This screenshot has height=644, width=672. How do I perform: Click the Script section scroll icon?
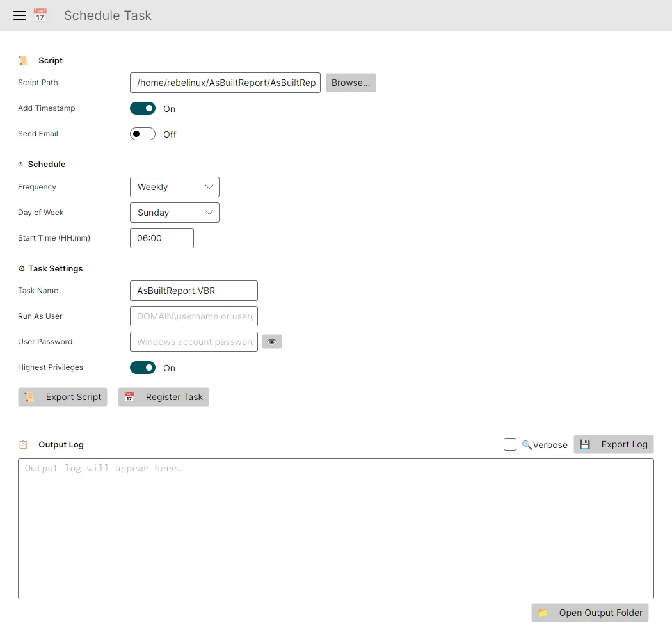[24, 60]
